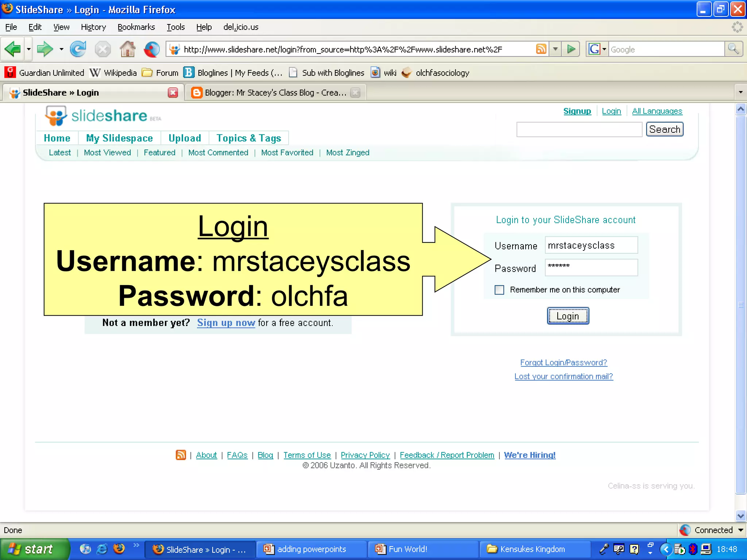
Task: Launch Internet Explorer from quick launch
Action: point(102,549)
